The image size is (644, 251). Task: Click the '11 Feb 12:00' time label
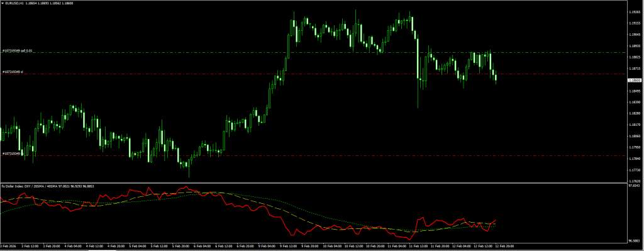click(x=418, y=246)
